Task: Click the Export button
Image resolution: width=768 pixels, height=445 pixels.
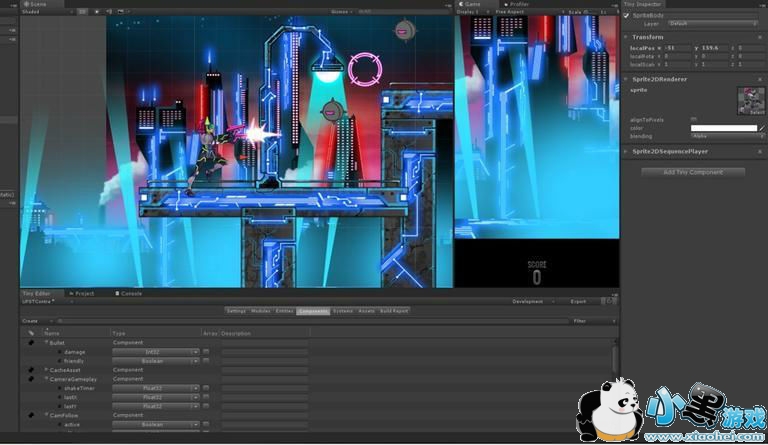Action: click(x=578, y=301)
